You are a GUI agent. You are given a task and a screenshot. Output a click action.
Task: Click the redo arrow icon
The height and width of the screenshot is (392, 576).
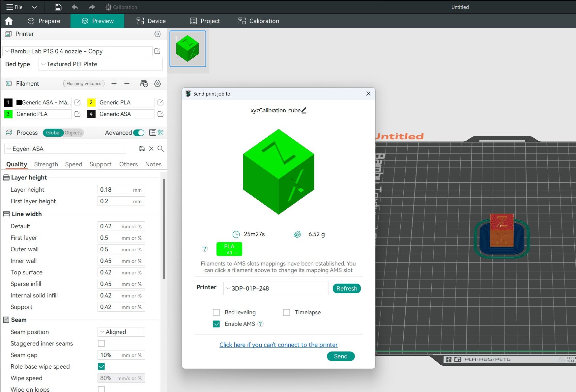pyautogui.click(x=92, y=7)
